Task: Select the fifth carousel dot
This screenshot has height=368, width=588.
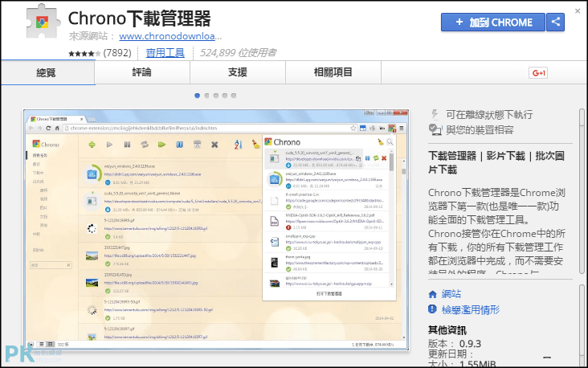Action: click(x=234, y=96)
